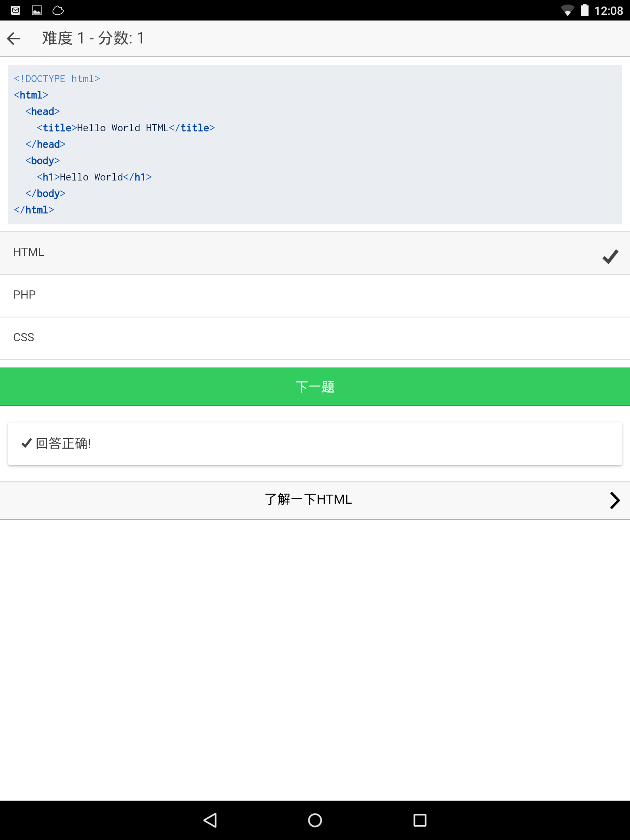
Task: Open the image notification icon in status bar
Action: coord(37,10)
